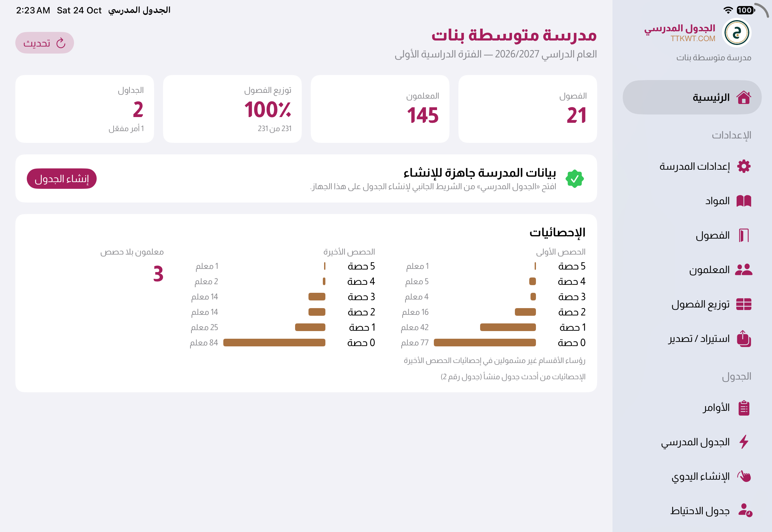This screenshot has width=772, height=532.
Task: Click the معلمون بلا حصص value 3
Action: pos(158,274)
